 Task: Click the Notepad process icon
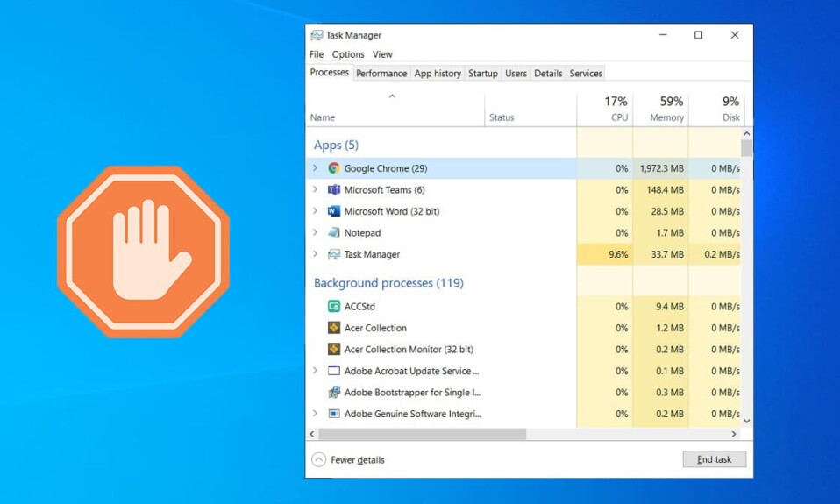[x=334, y=232]
